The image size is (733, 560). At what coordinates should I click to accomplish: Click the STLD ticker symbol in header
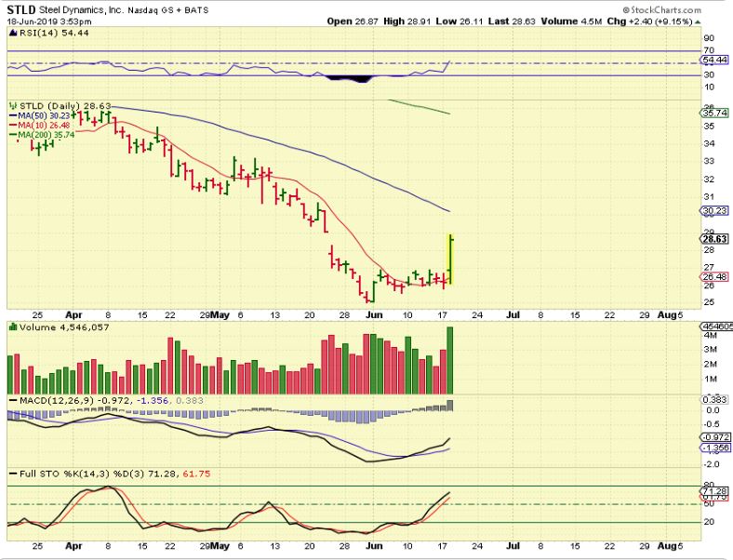21,10
